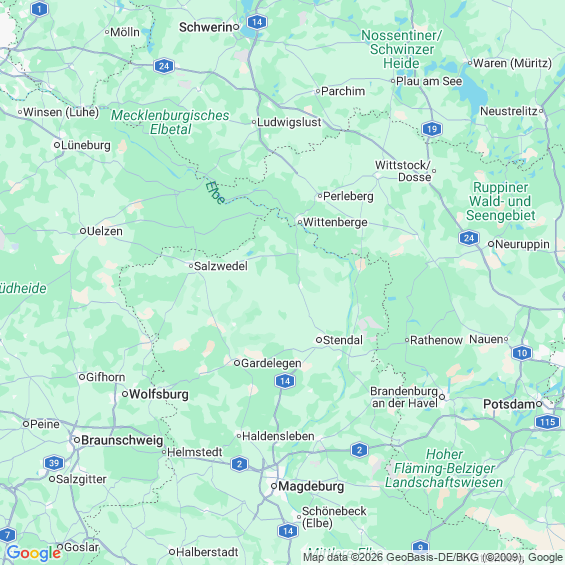
Task: Click the A1 highway shield icon
Action: pos(40,9)
